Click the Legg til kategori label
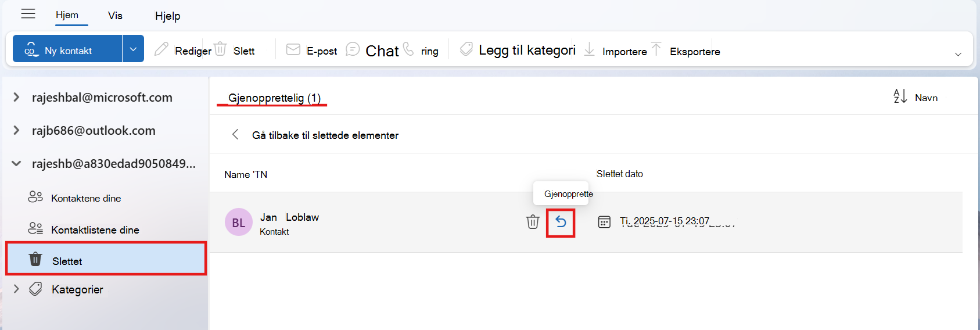 [x=527, y=51]
